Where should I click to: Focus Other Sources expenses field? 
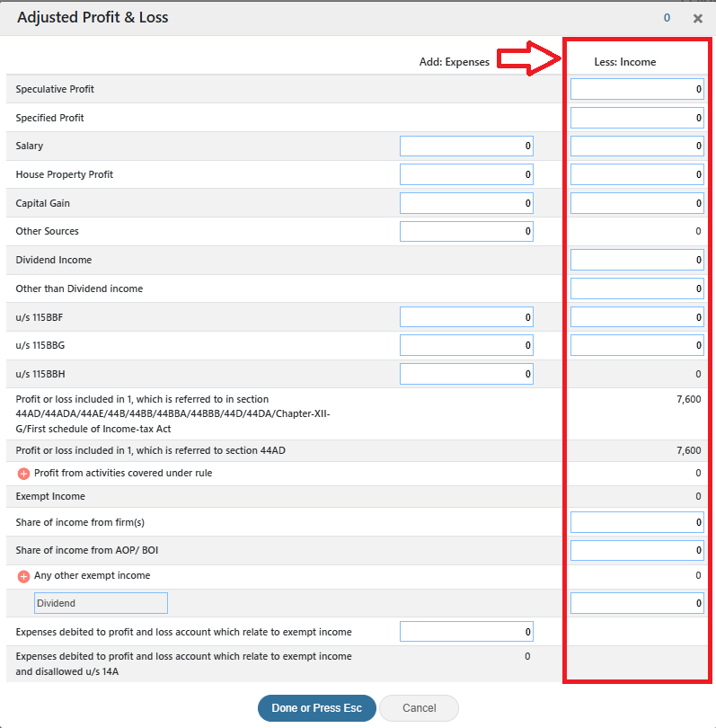[x=466, y=231]
